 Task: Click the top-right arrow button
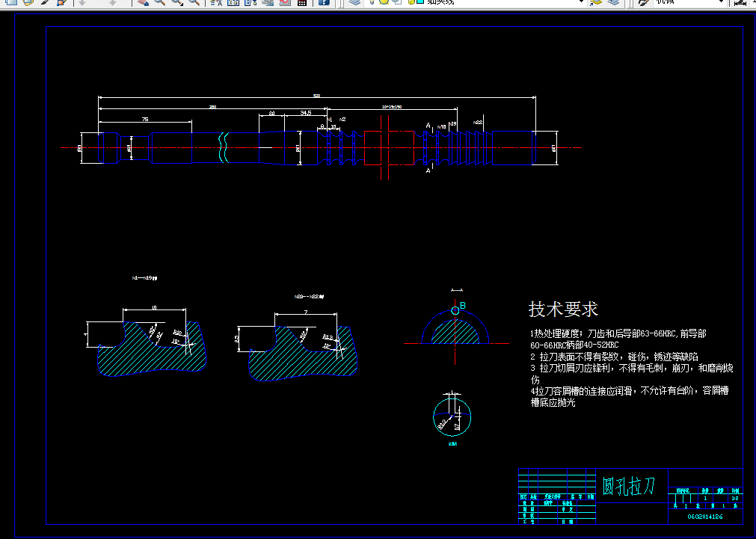752,3
